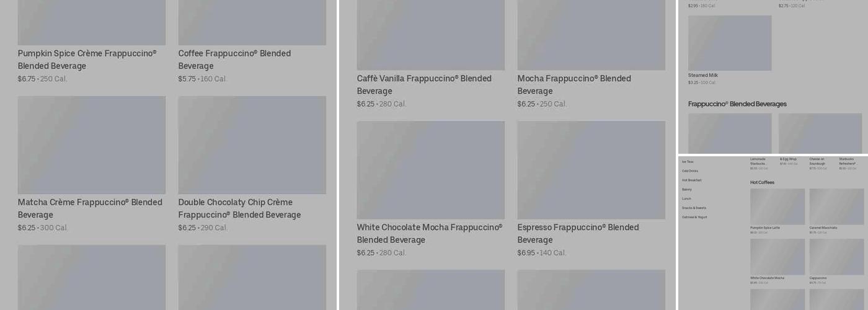Viewport: 868px width, 310px height.
Task: Jump to the Oatmeal & Yogurt category
Action: point(694,218)
